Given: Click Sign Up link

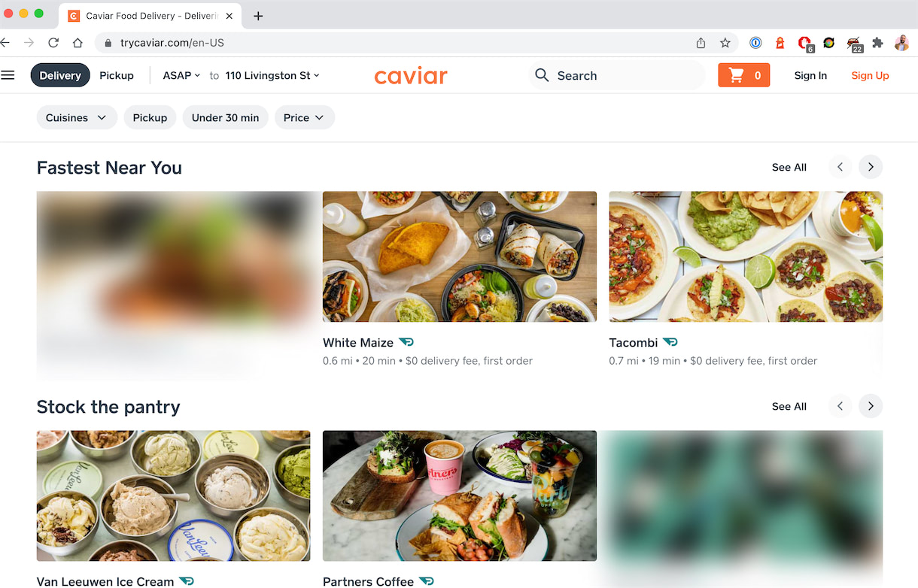Looking at the screenshot, I should [870, 75].
